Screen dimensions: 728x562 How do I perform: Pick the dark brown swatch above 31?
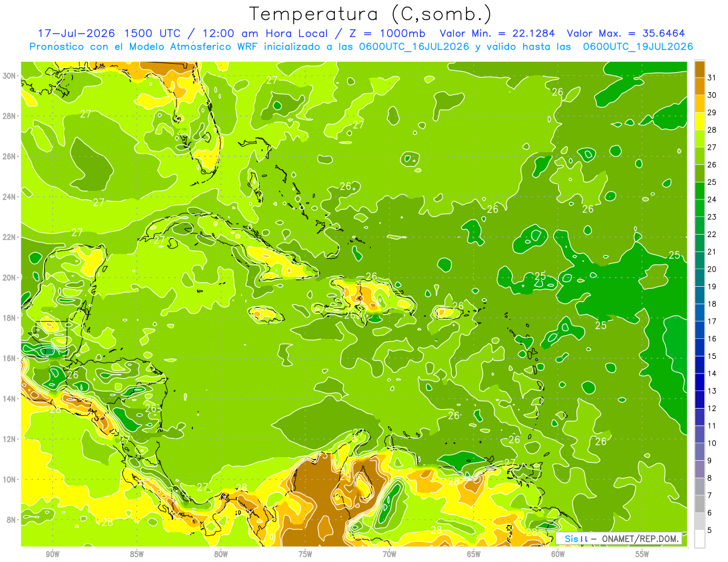[699, 69]
